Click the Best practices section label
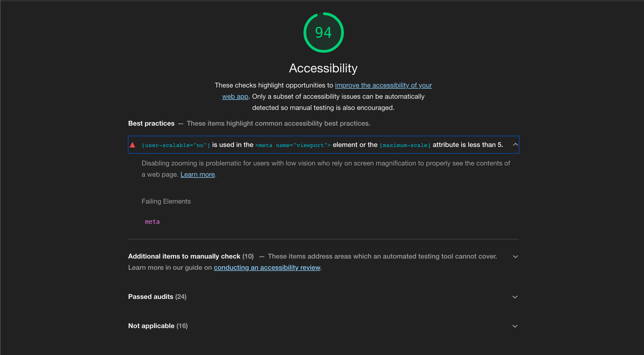Screen dimensions: 644x355 (x=151, y=123)
